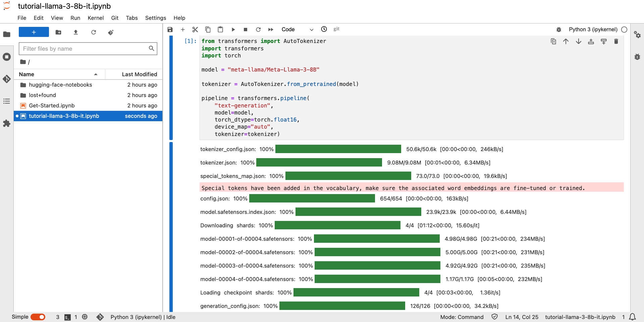Switch kernel via Python 3 (ipykernel)
The height and width of the screenshot is (322, 644).
point(593,30)
